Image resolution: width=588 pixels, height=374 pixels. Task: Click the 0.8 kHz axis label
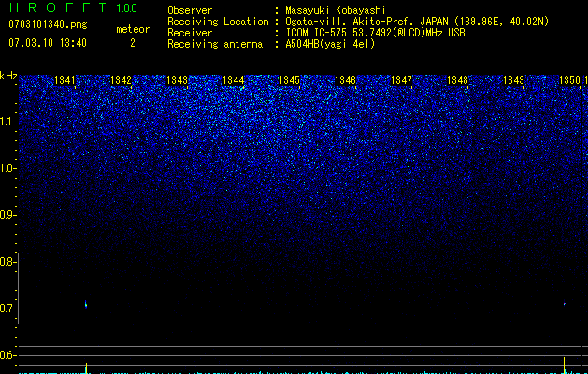point(7,262)
